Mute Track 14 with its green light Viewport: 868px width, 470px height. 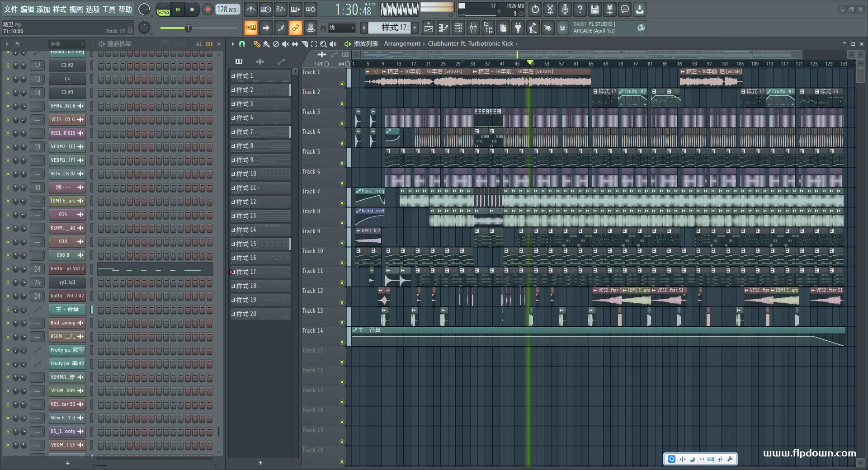pos(342,343)
